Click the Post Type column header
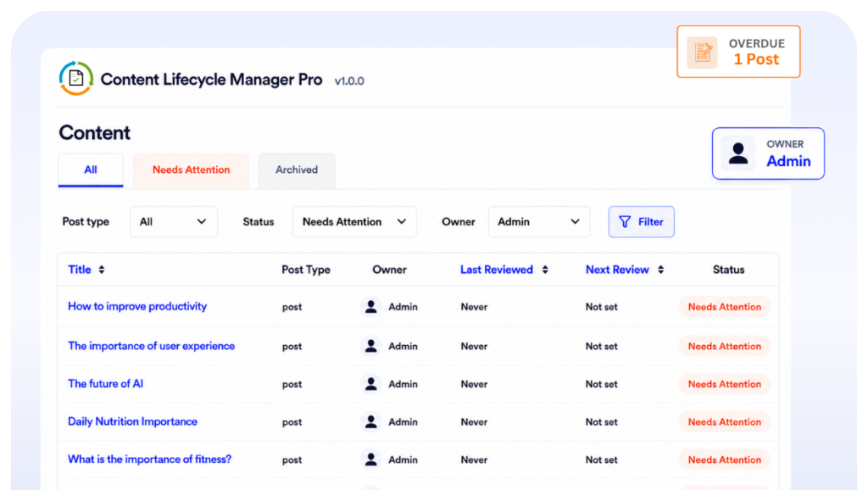Screen dimensions: 868x490 305,270
